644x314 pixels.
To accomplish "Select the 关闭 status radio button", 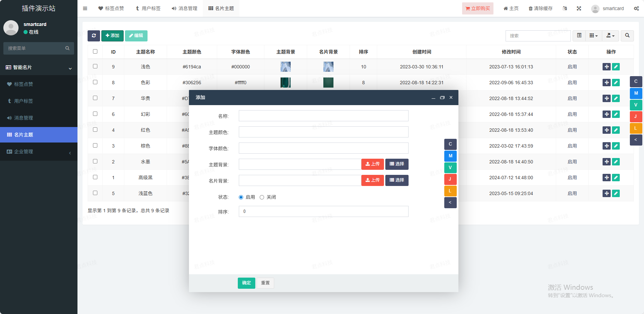I will click(x=262, y=197).
